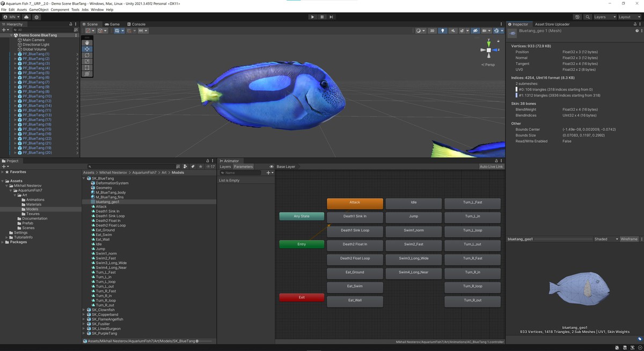
Task: Open the Window menu
Action: tap(97, 10)
